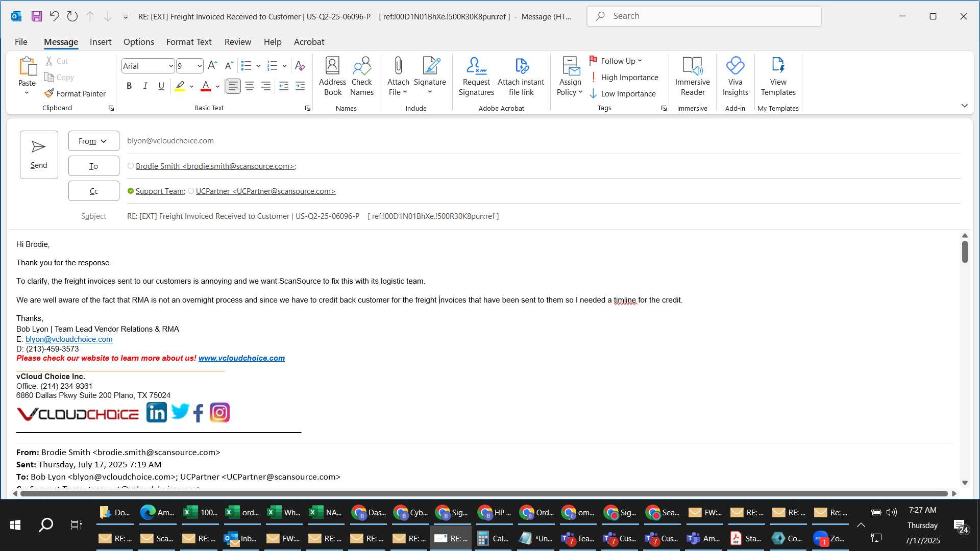Switch to the Insert tab
980x551 pixels.
point(101,42)
